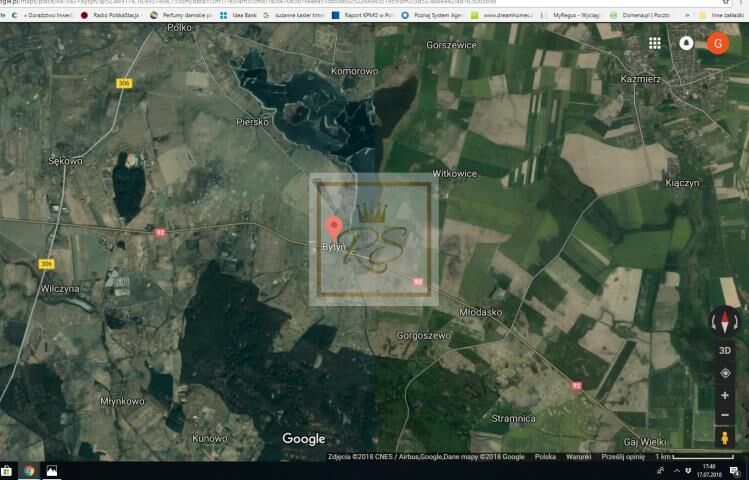749x480 pixels.
Task: Open the Inne zakładki folder
Action: pos(720,15)
